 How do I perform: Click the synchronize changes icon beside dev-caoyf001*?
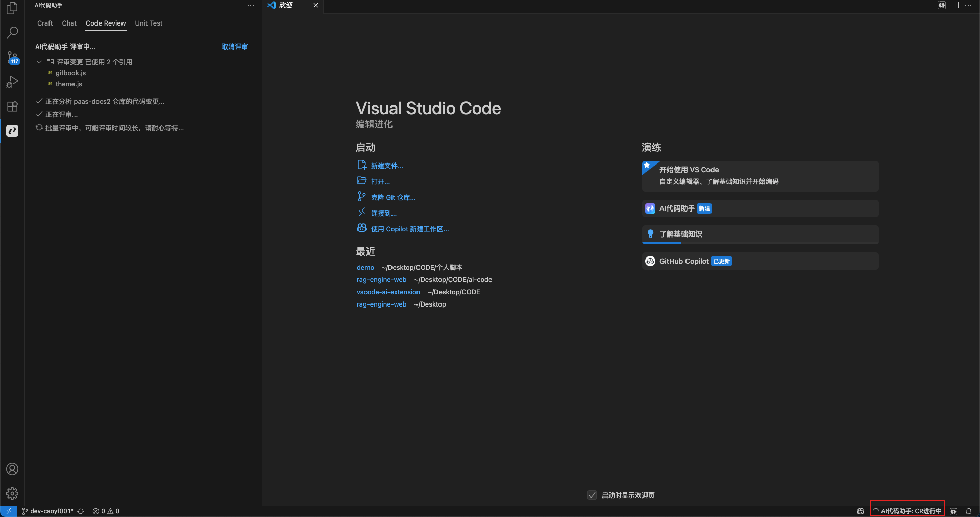tap(81, 511)
